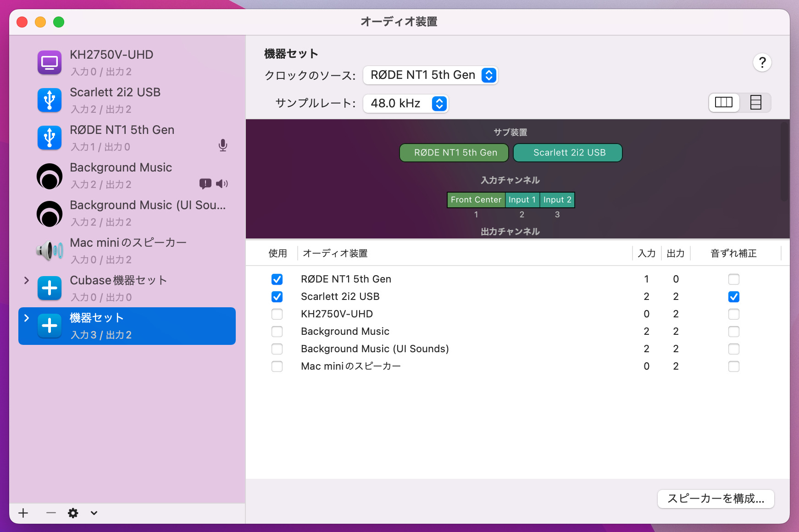Remove selected device with the minus button
This screenshot has width=799, height=532.
[51, 513]
